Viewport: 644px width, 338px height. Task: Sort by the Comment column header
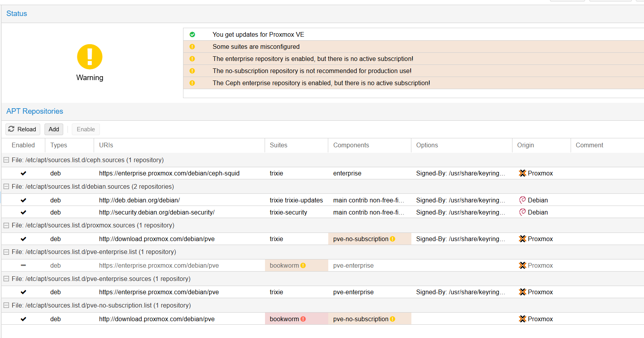[607, 145]
